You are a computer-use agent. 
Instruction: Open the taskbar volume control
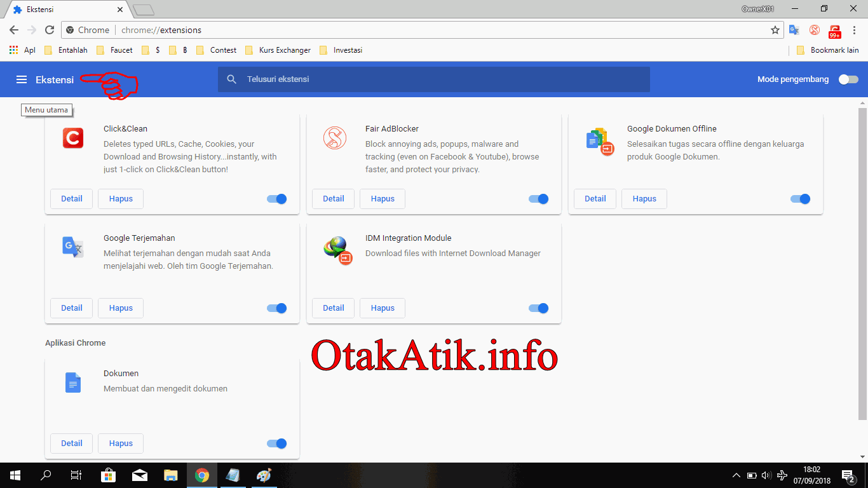tap(766, 475)
